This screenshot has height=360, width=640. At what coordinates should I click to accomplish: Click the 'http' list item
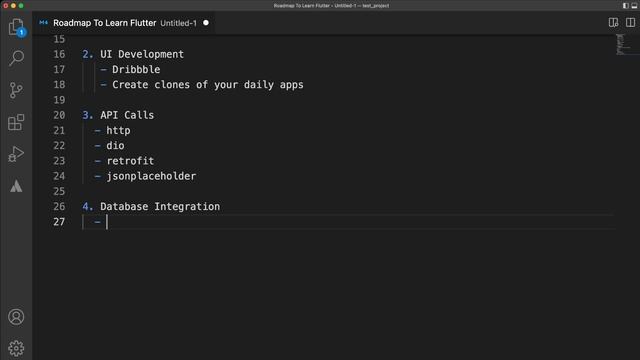(118, 131)
